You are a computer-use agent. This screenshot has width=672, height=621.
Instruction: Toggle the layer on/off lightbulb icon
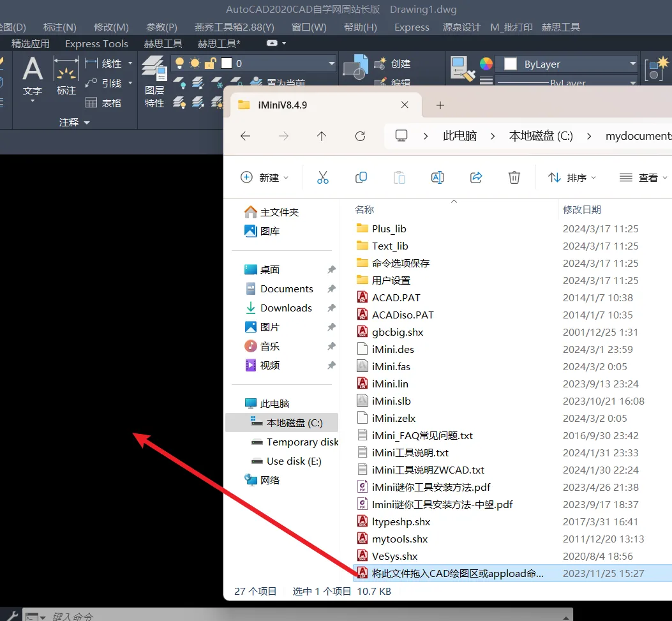(x=179, y=63)
